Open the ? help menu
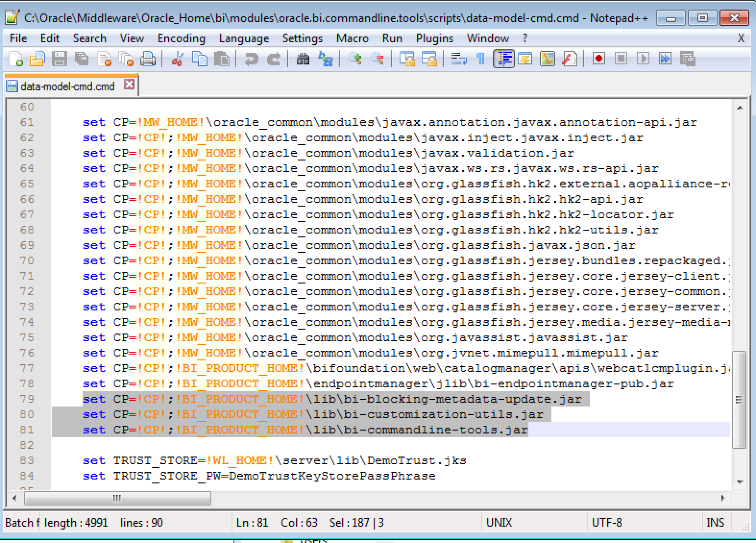Viewport: 756px width, 543px height. pos(525,38)
